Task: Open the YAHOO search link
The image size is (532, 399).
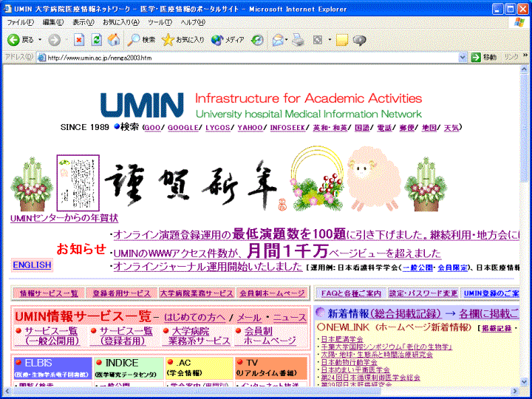Action: point(250,128)
